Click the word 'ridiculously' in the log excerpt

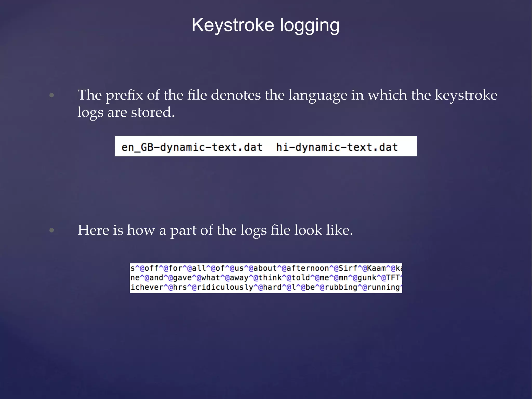[225, 287]
